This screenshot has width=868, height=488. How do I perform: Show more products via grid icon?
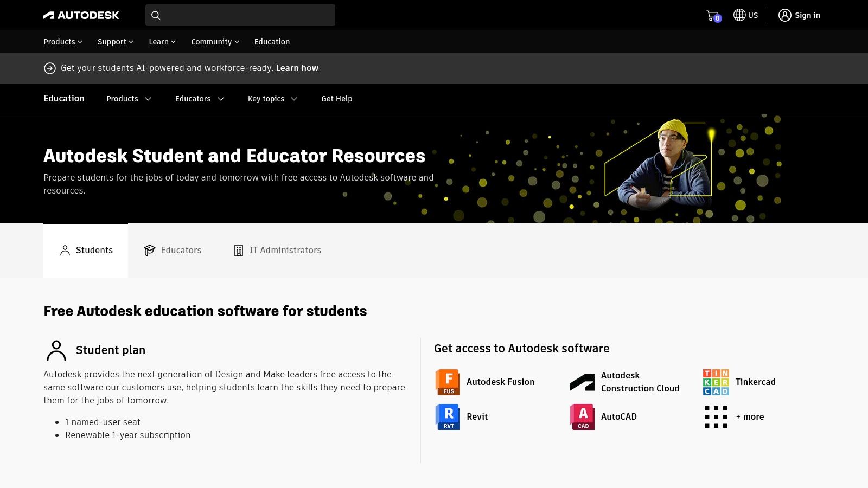[x=716, y=417]
